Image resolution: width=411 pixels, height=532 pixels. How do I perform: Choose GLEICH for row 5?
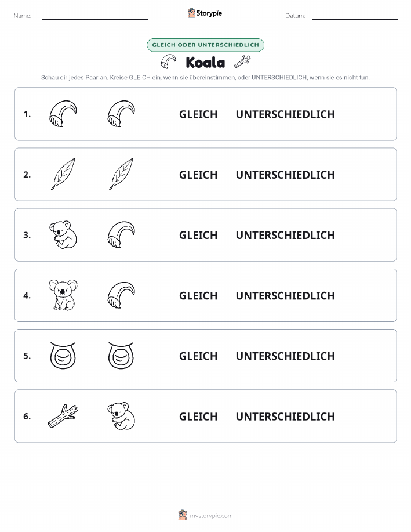click(198, 356)
